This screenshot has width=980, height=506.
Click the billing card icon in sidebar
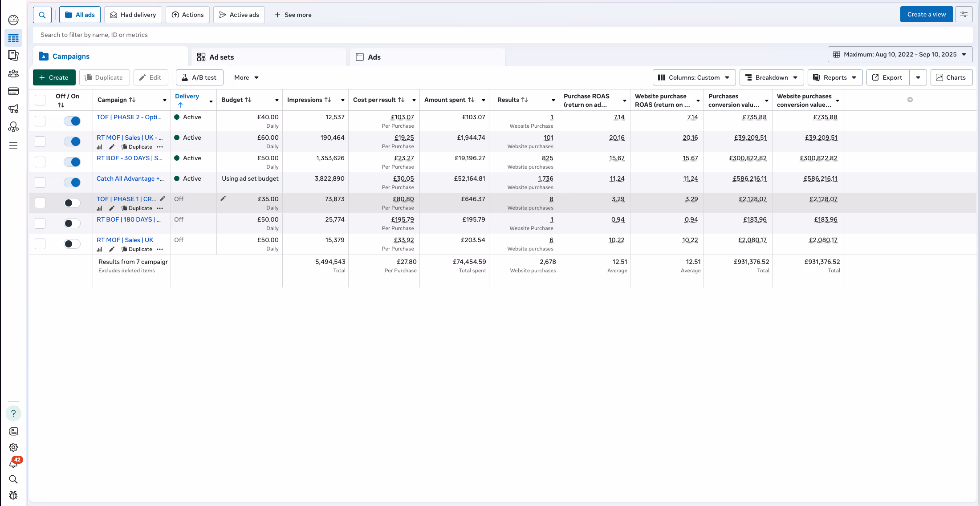(13, 91)
